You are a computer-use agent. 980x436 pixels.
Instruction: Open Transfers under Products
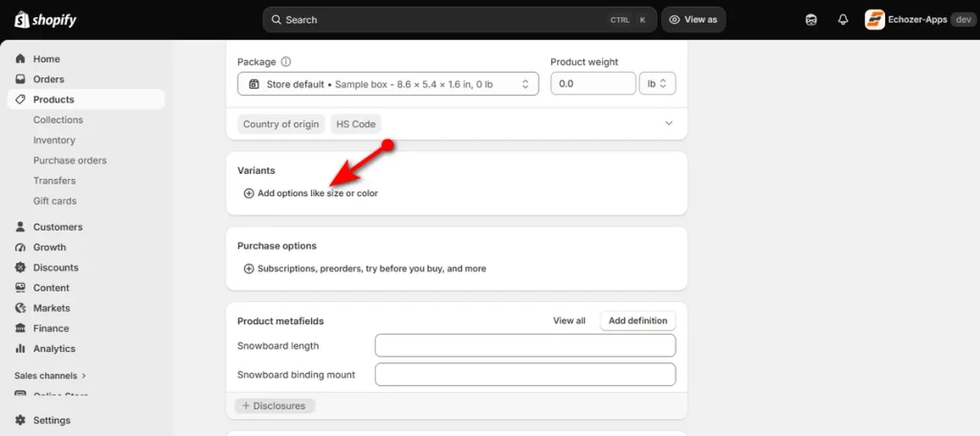point(55,181)
